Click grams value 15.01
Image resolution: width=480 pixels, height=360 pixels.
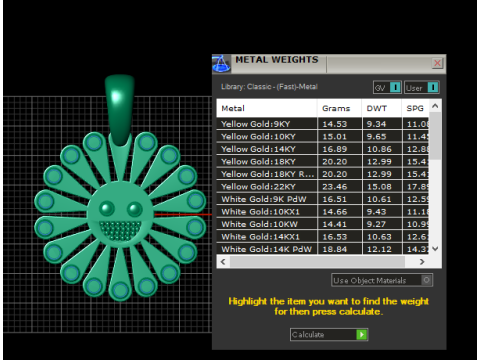pos(335,137)
